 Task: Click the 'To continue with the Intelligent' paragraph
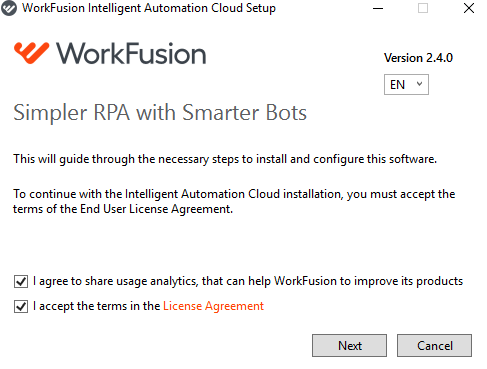[x=234, y=201]
